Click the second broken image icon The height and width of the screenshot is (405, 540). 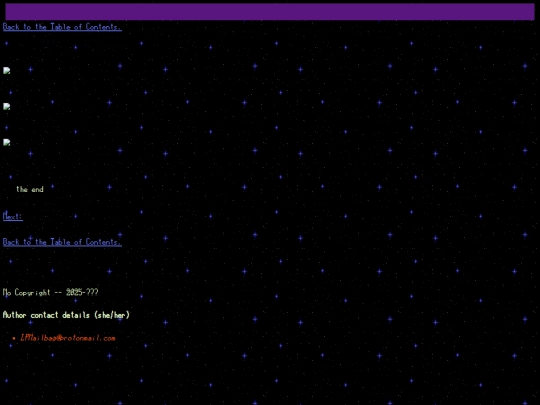click(7, 107)
